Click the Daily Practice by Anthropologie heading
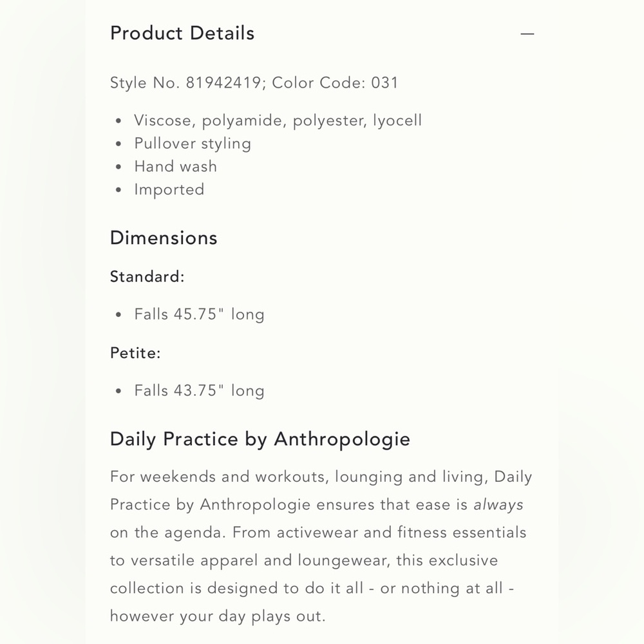This screenshot has width=644, height=644. (x=260, y=439)
